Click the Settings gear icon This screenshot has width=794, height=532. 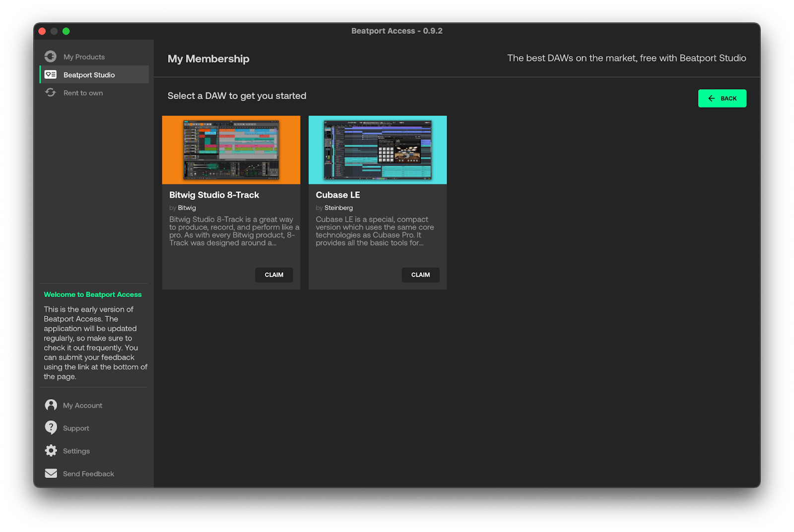[51, 451]
